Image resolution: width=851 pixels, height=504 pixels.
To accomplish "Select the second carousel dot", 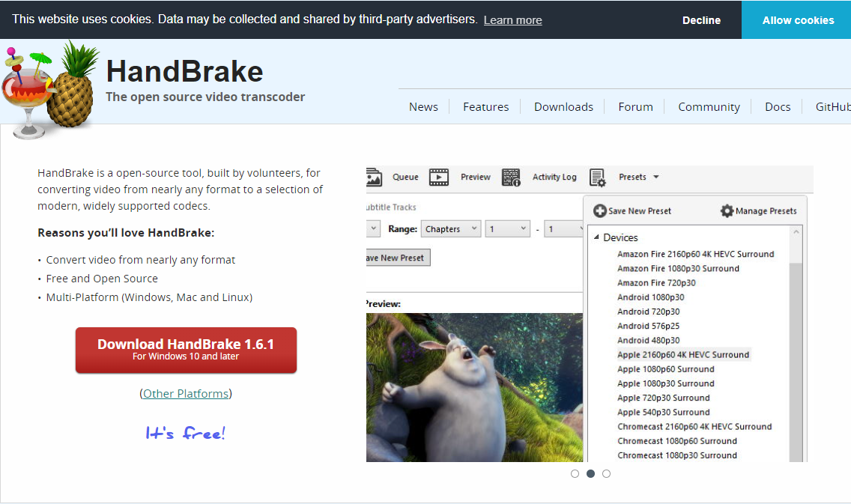I will (590, 473).
